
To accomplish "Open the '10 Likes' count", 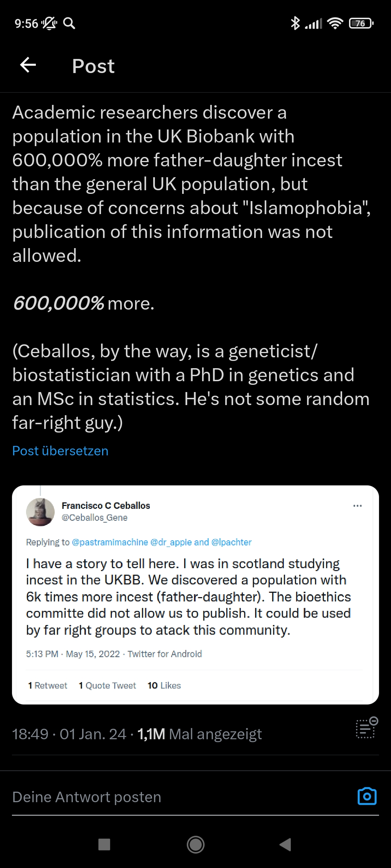I will (x=164, y=685).
